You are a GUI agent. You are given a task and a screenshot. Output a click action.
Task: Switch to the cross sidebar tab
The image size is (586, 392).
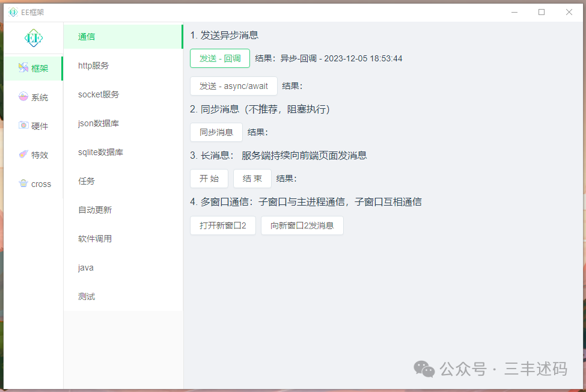pyautogui.click(x=33, y=184)
